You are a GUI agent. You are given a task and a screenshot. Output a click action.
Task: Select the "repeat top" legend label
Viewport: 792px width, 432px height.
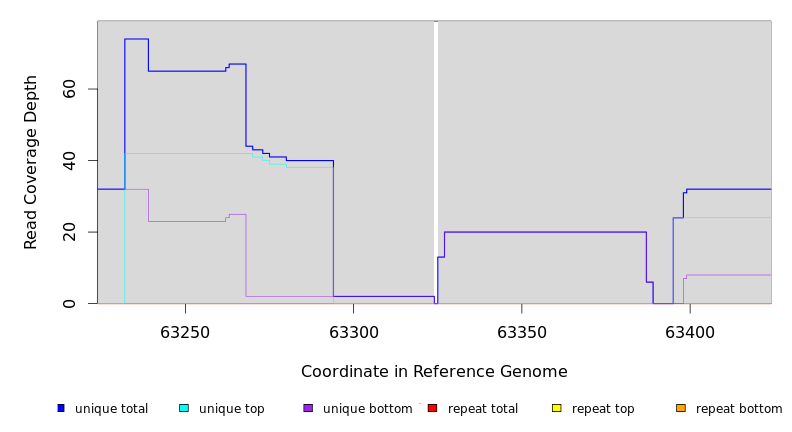point(603,409)
